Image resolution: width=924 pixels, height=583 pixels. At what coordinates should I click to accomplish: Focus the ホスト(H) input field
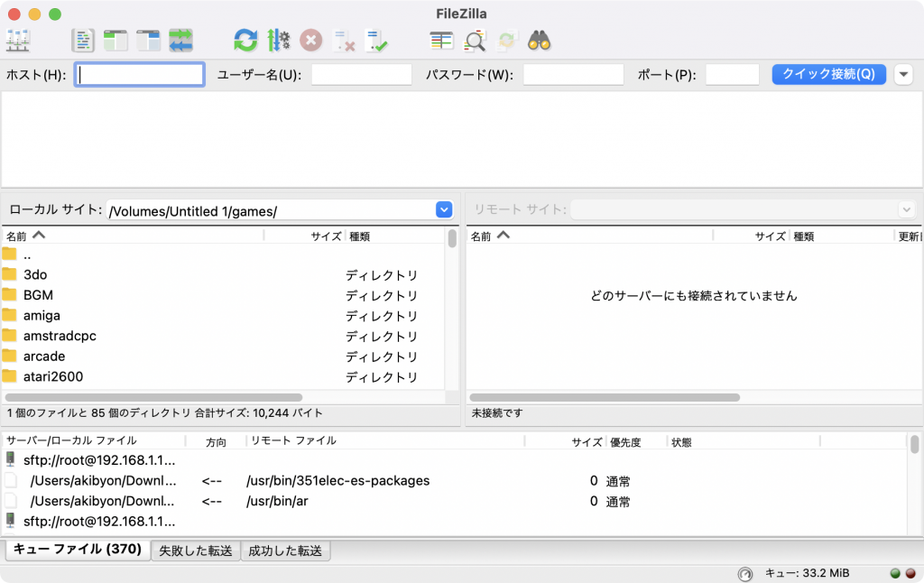(140, 74)
